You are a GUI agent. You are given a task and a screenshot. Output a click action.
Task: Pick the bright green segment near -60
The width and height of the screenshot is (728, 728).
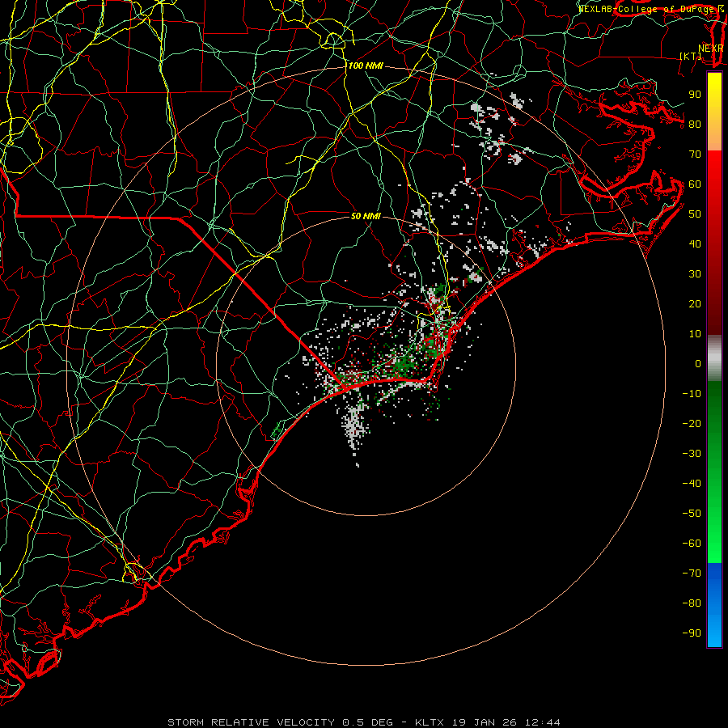(714, 544)
